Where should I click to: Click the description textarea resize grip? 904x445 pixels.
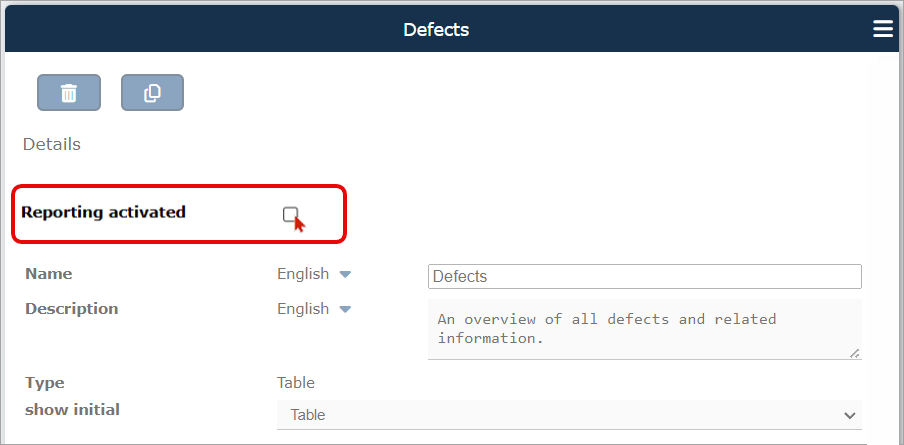[x=855, y=353]
